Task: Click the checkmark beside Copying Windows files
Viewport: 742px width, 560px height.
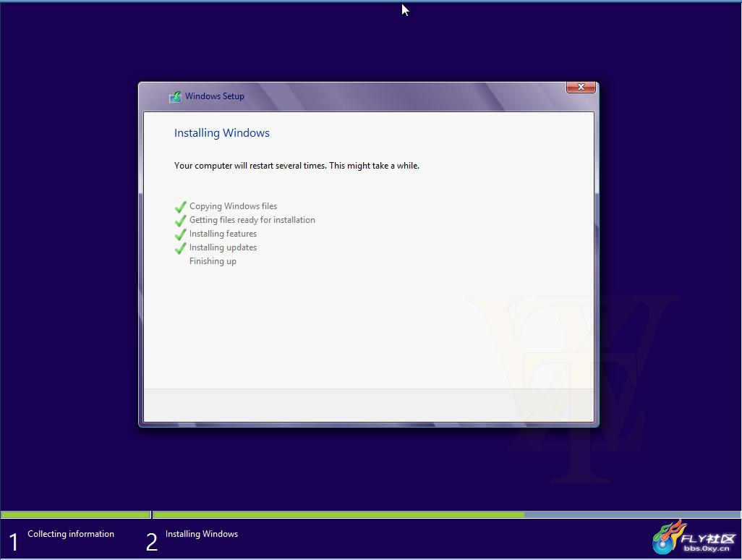Action: (x=180, y=207)
